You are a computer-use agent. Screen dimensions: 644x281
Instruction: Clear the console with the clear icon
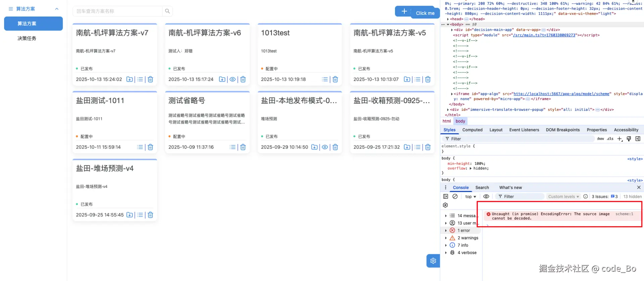pos(455,196)
